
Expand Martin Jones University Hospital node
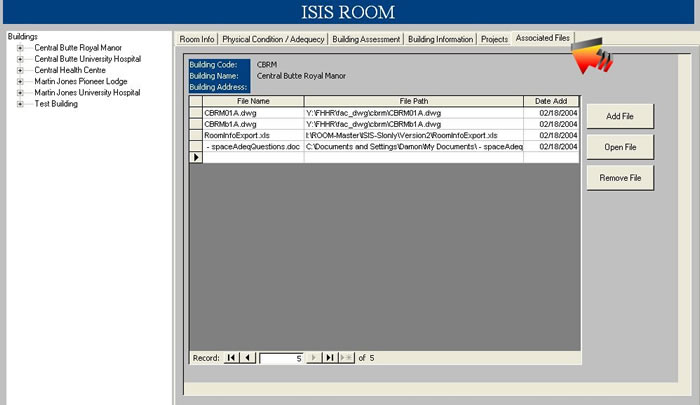pyautogui.click(x=20, y=92)
